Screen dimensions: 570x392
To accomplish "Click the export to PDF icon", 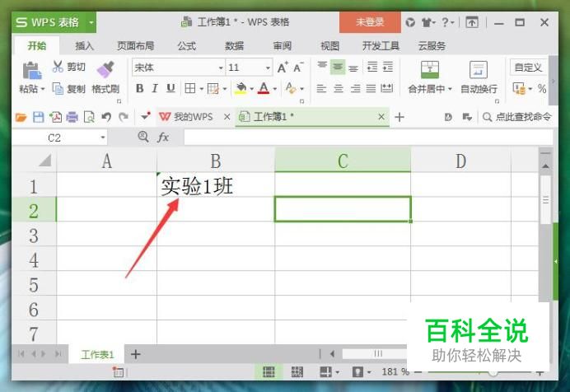I will 55,117.
